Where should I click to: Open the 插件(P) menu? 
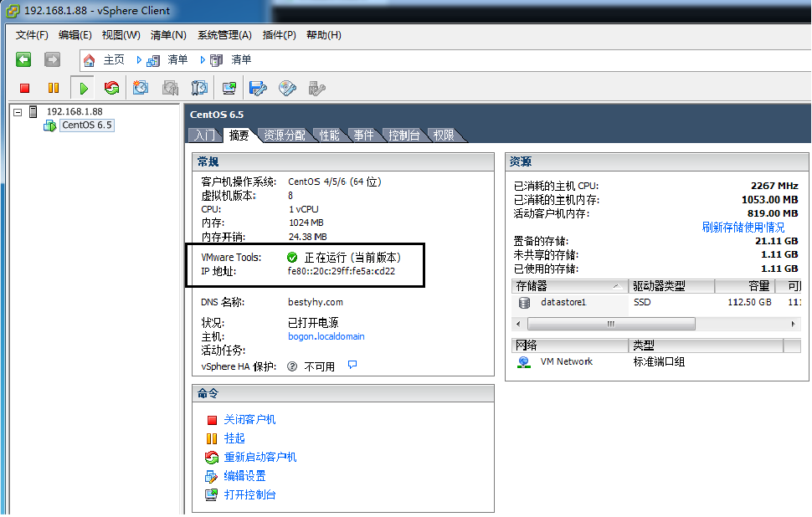[x=279, y=34]
